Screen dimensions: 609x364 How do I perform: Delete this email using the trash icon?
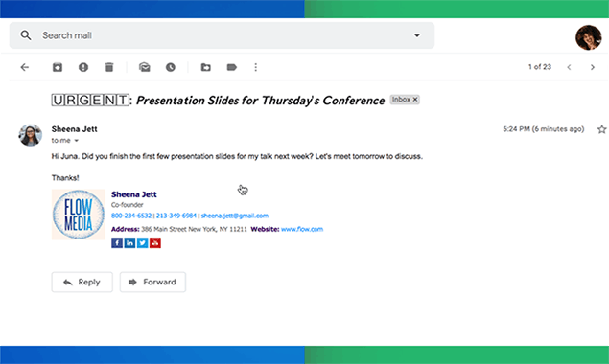pos(109,67)
